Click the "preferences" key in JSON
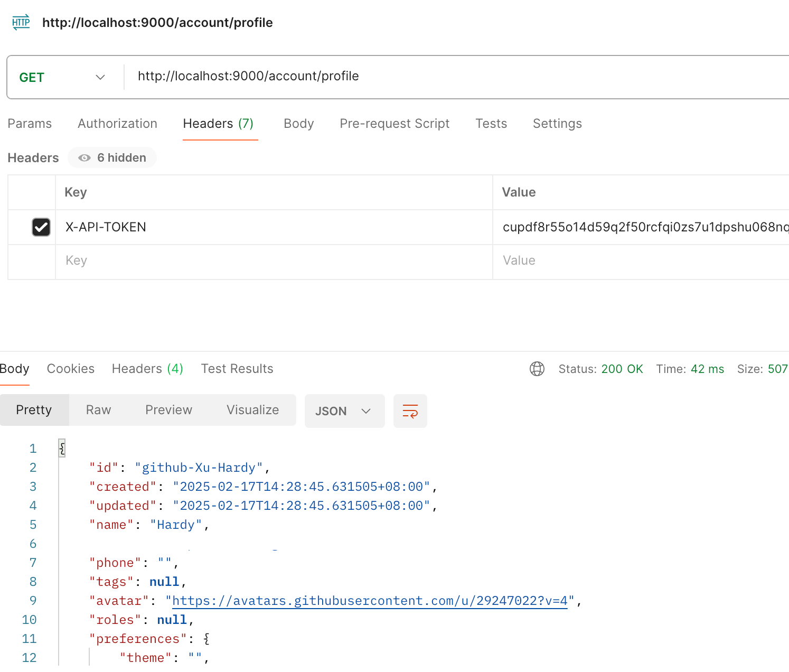The width and height of the screenshot is (789, 672). [x=138, y=639]
